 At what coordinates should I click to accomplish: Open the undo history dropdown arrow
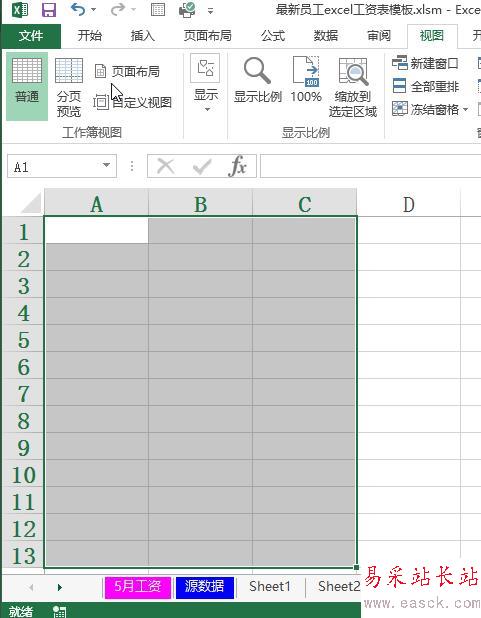(93, 9)
